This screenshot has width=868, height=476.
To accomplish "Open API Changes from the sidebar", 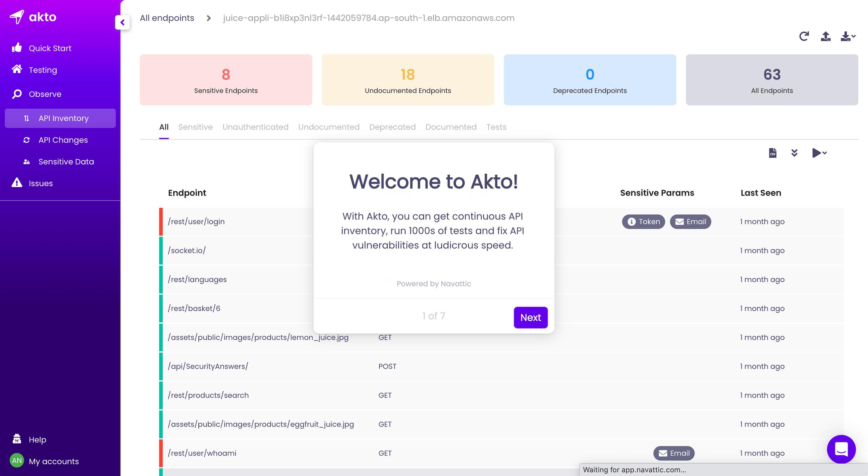I will pyautogui.click(x=63, y=140).
